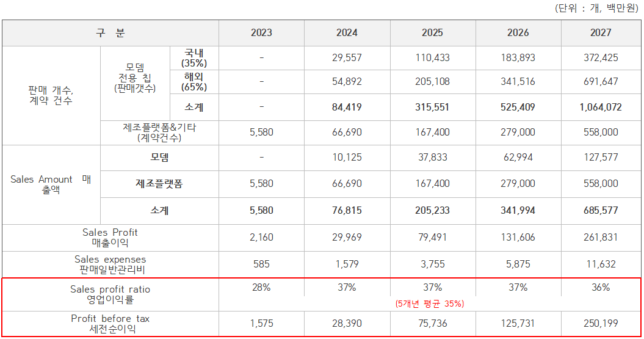Click the 28% profit ratio for 2023
644x339 pixels.
pos(261,288)
